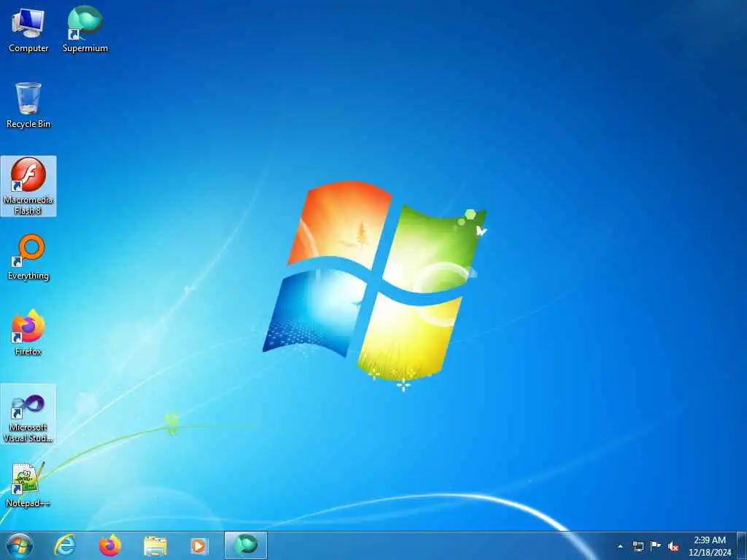Launch Firefox from the taskbar
Screen dimensions: 747x560
point(110,545)
